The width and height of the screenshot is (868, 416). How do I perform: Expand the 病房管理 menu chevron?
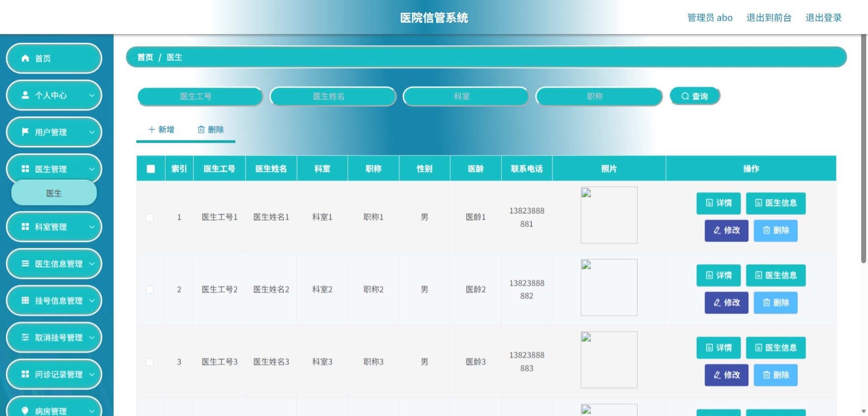(x=92, y=411)
